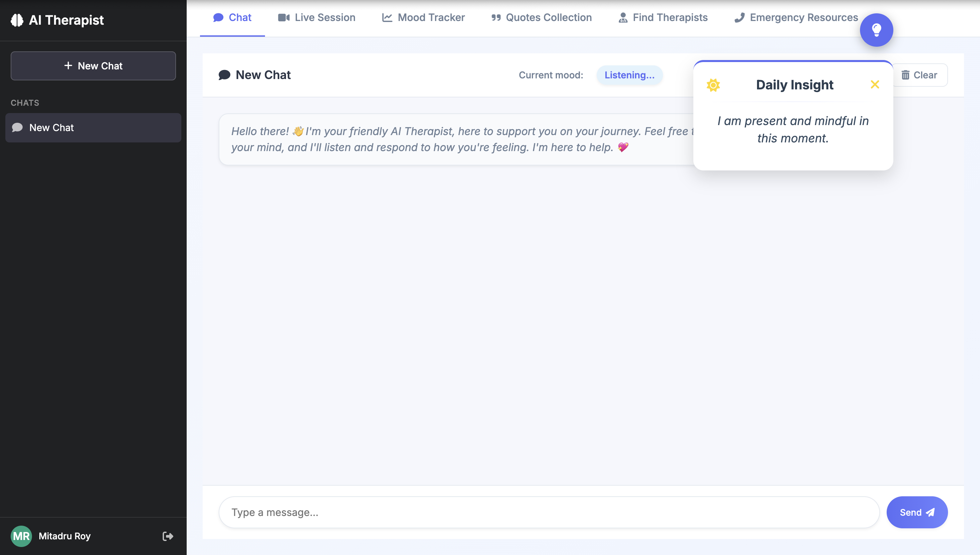Image resolution: width=980 pixels, height=555 pixels.
Task: Start a New Chat from sidebar button
Action: [x=93, y=66]
